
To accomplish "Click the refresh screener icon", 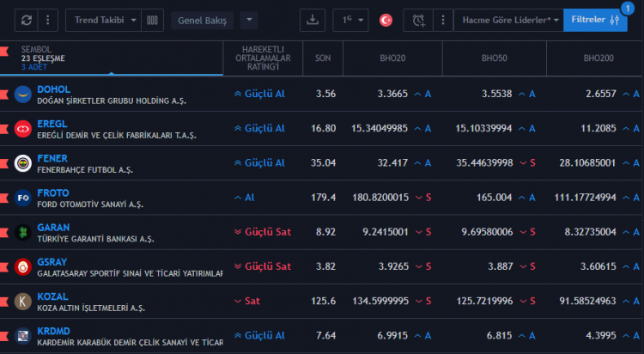I will point(27,20).
